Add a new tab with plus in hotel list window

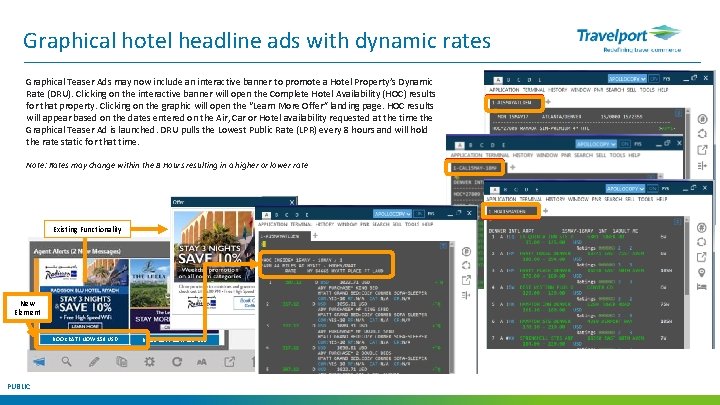tap(546, 211)
